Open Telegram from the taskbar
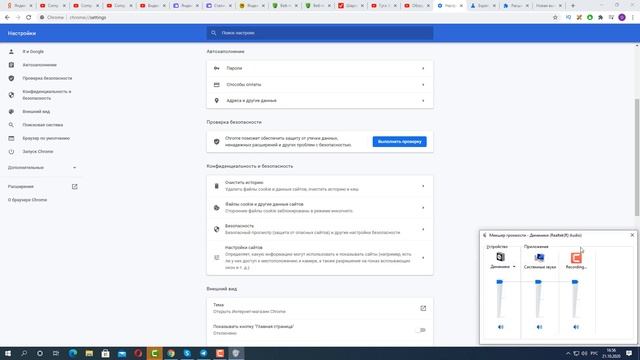This screenshot has width=640, height=360. pyautogui.click(x=204, y=353)
